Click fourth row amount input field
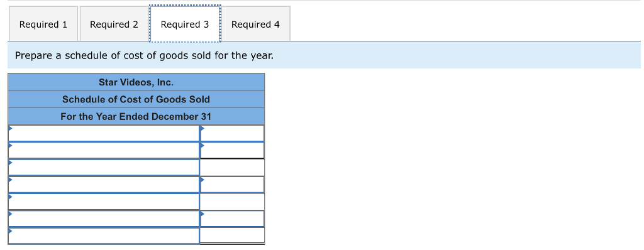Screen dimensions: 644x250 [x=232, y=185]
